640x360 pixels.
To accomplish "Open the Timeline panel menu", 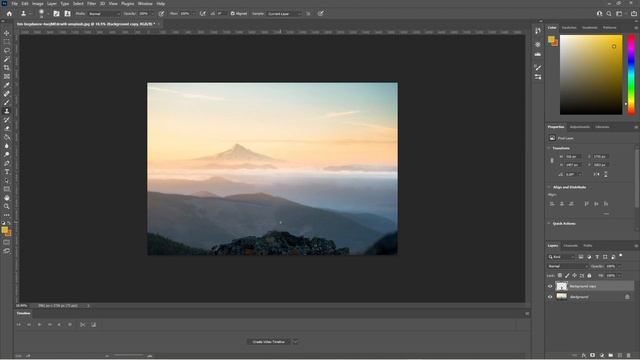I will pyautogui.click(x=527, y=313).
